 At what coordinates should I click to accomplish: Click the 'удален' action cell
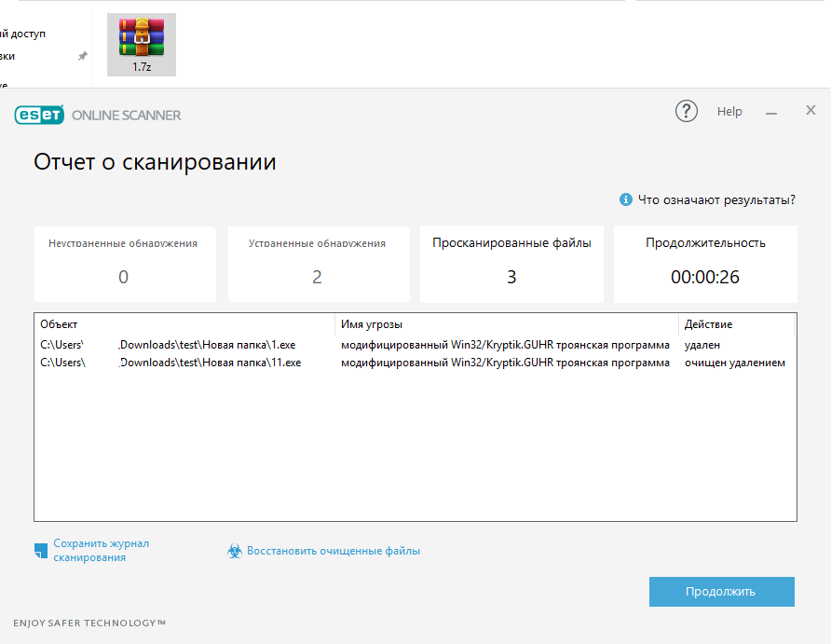702,345
